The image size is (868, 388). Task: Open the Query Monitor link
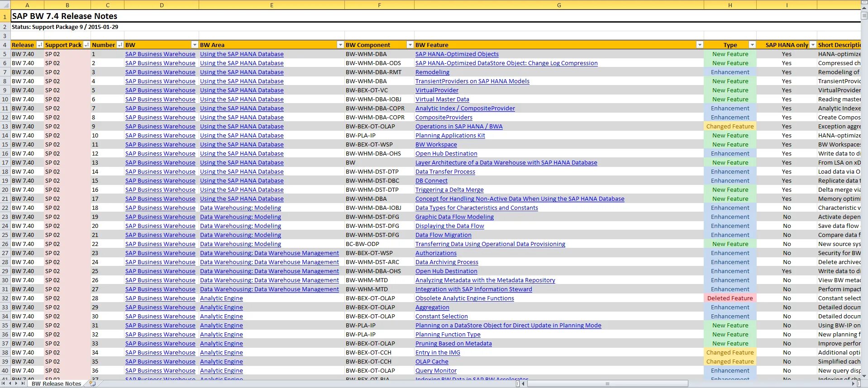[x=436, y=370]
